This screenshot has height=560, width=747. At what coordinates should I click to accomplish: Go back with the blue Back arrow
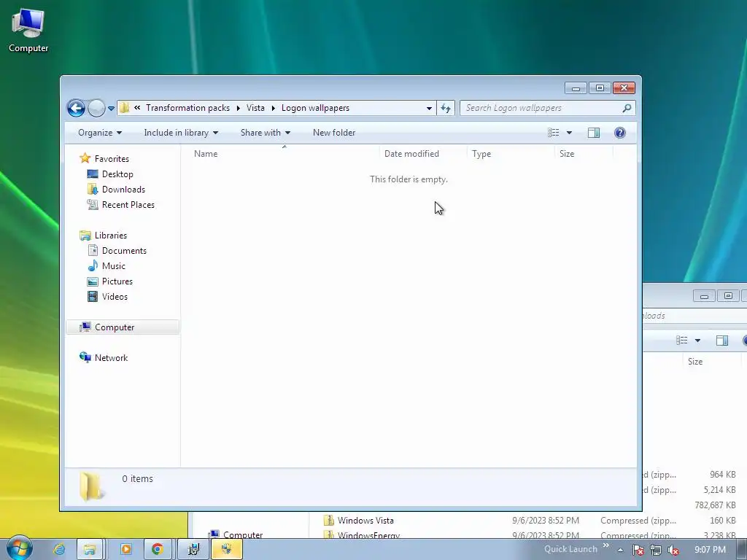click(76, 108)
